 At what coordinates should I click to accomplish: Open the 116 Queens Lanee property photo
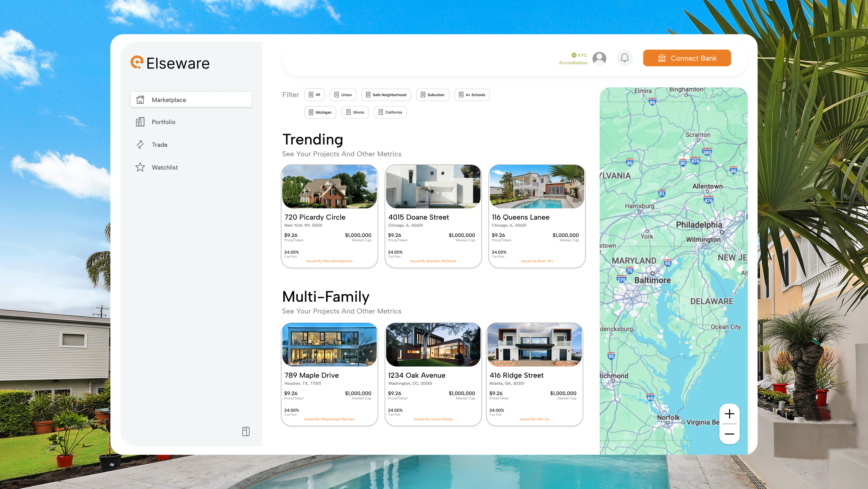tap(537, 187)
